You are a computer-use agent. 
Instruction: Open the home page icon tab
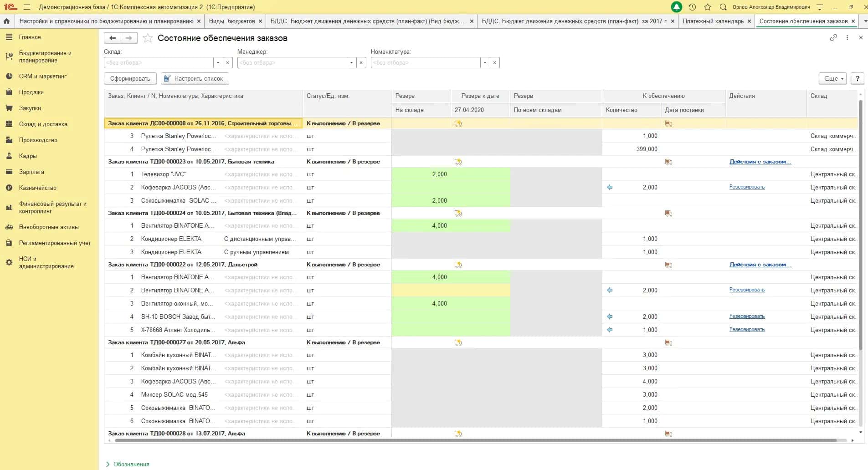(6, 21)
